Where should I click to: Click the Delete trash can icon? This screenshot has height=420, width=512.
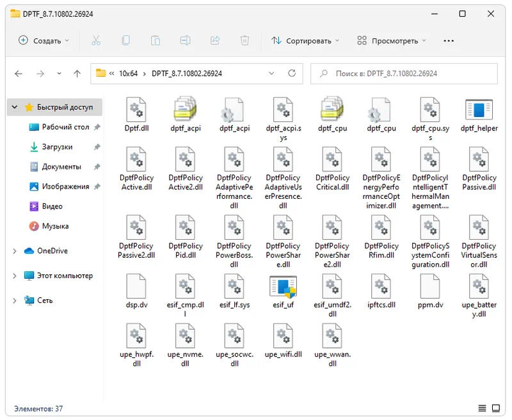click(x=244, y=40)
